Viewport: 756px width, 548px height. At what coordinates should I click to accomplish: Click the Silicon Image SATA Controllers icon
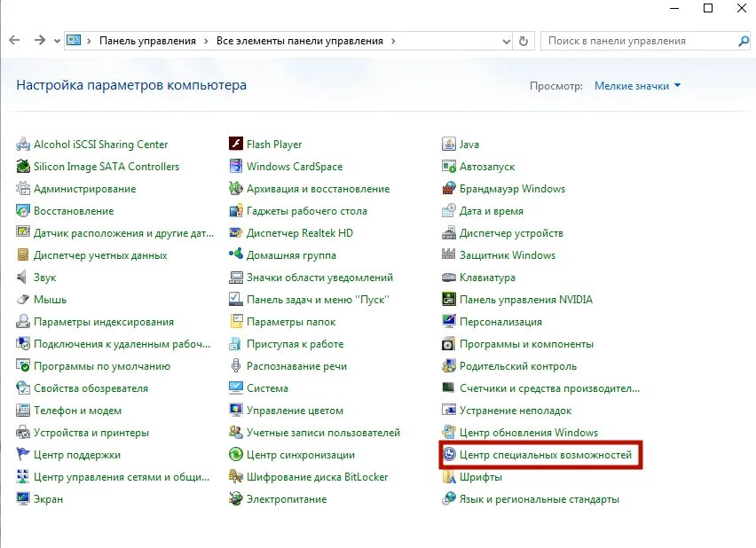point(23,167)
